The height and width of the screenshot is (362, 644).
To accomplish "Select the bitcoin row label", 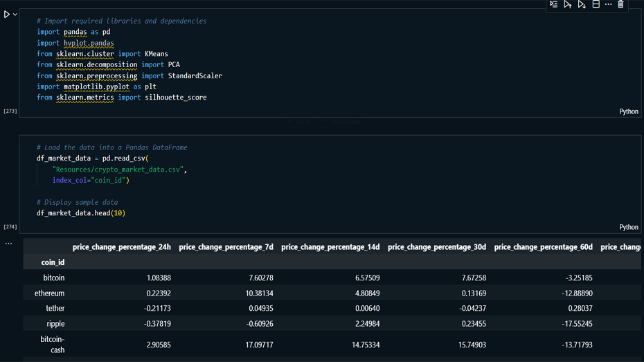I will [x=53, y=278].
